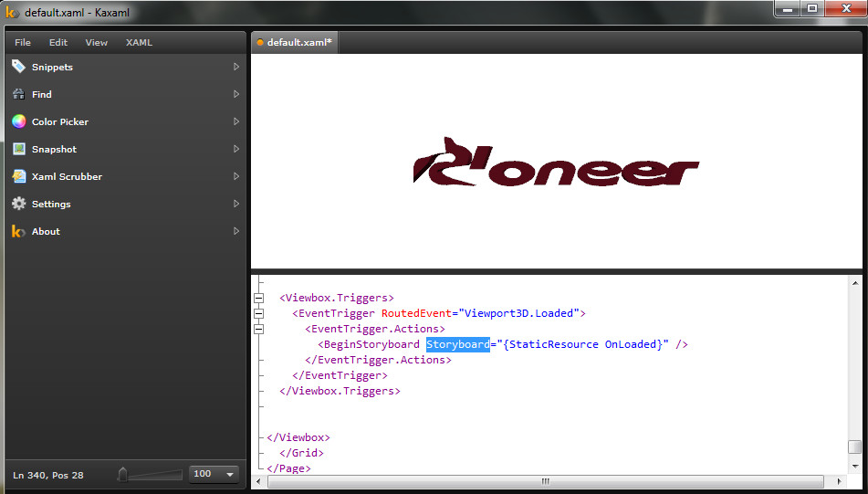Viewport: 868px width, 494px height.
Task: Click the Snapshot picture icon
Action: [19, 149]
